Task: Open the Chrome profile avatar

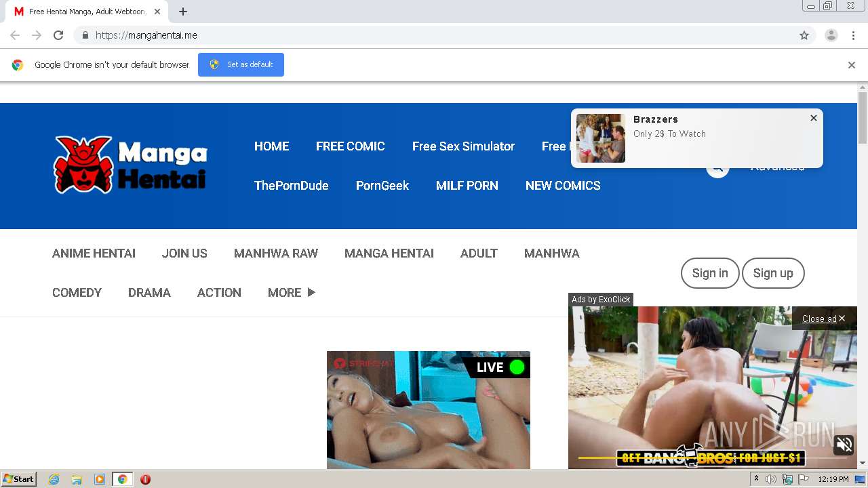Action: point(831,35)
